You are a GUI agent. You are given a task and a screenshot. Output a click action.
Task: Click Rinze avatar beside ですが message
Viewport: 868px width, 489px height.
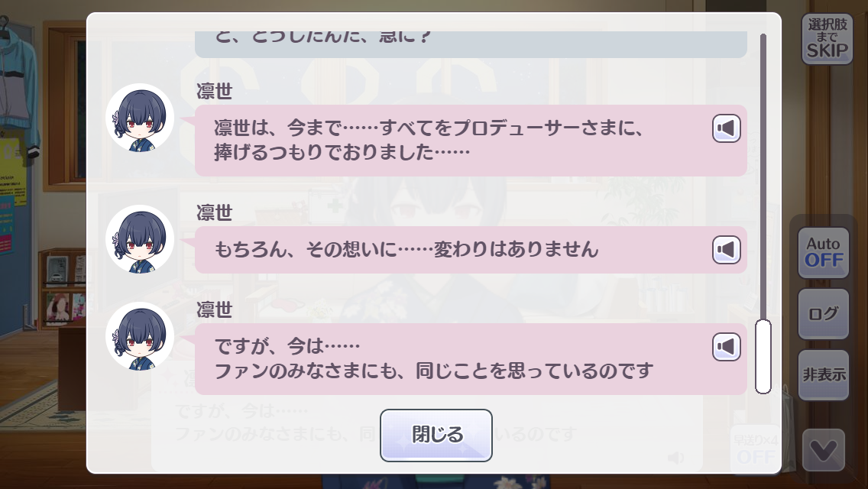click(x=140, y=335)
